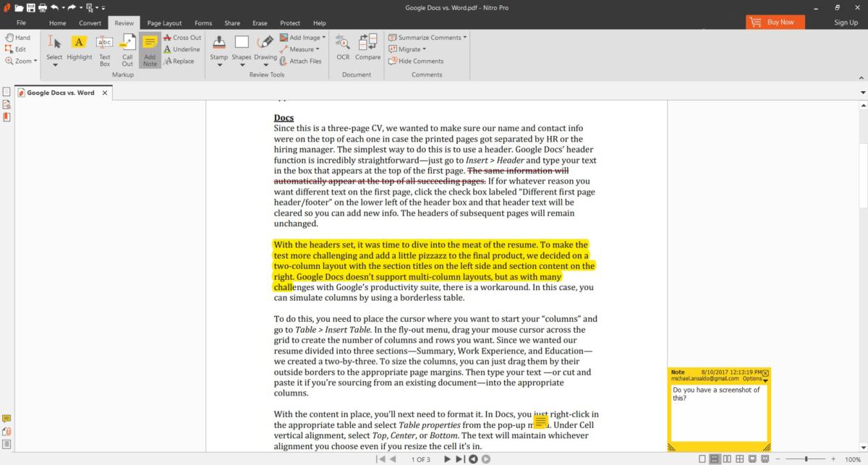Click the Open folder icon in quick access toolbar
Image resolution: width=868 pixels, height=465 pixels.
(x=20, y=8)
